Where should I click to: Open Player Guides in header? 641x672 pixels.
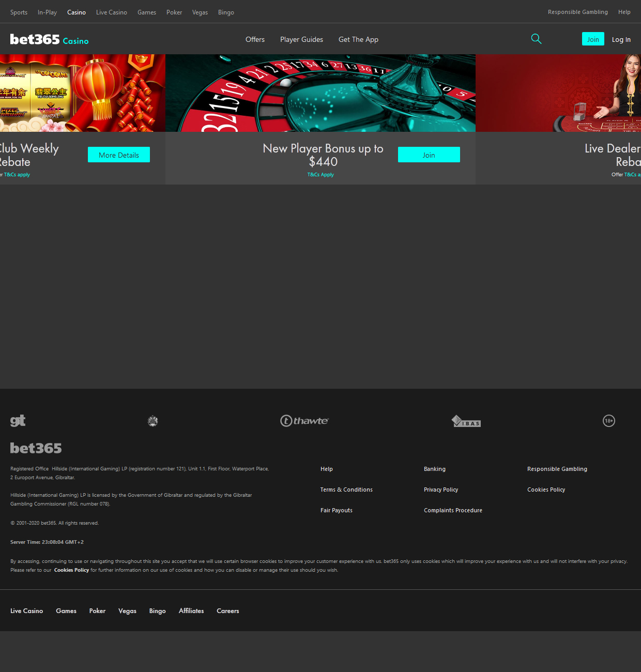pyautogui.click(x=301, y=39)
